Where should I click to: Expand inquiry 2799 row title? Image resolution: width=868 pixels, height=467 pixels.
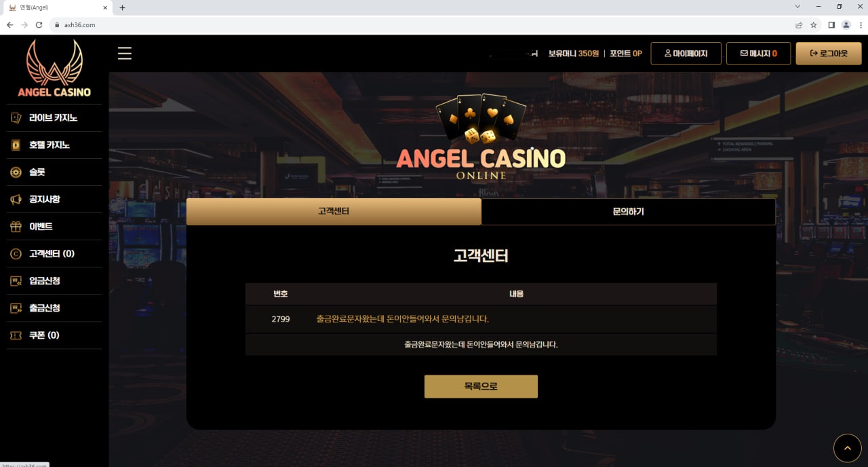[403, 319]
